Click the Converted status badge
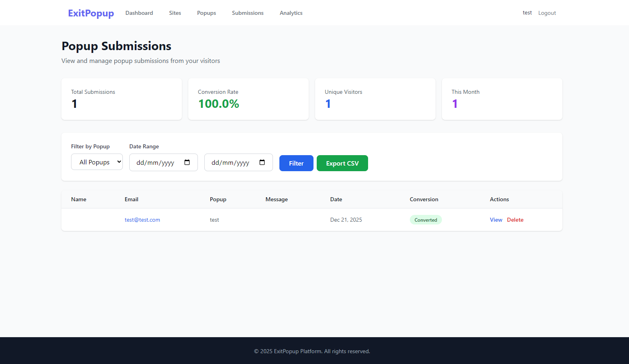 (x=425, y=220)
